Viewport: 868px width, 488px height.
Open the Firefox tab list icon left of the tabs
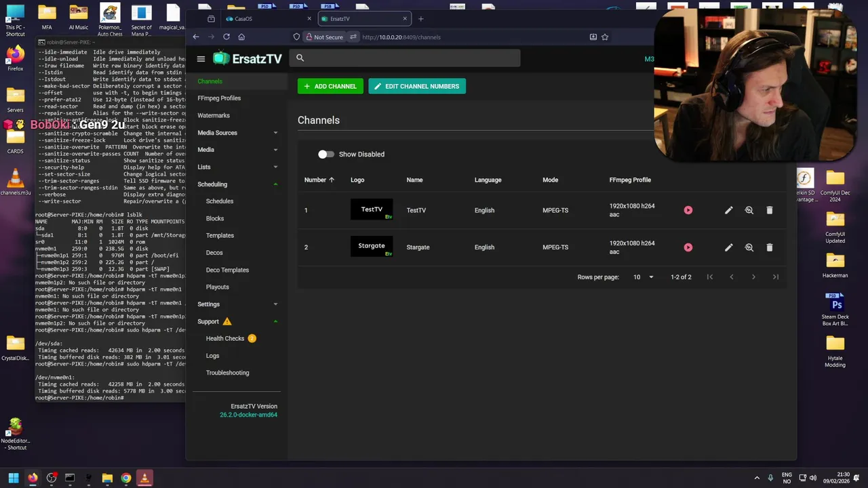click(211, 18)
